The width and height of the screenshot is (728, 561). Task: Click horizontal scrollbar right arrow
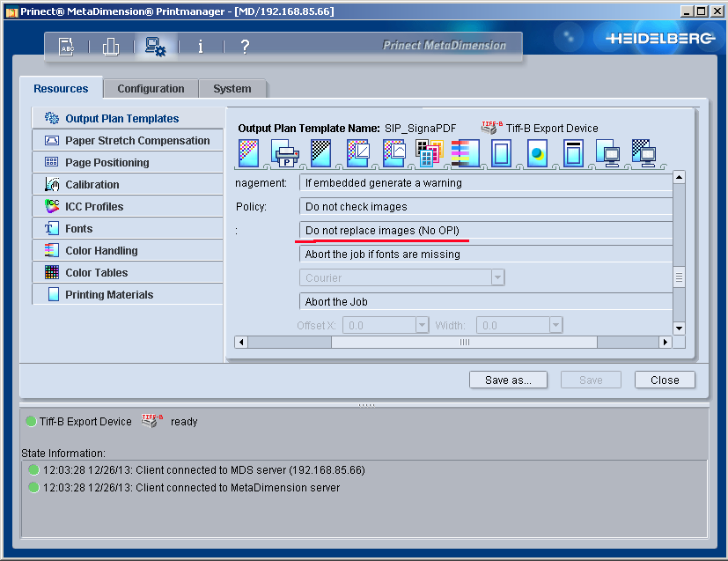[x=665, y=343]
